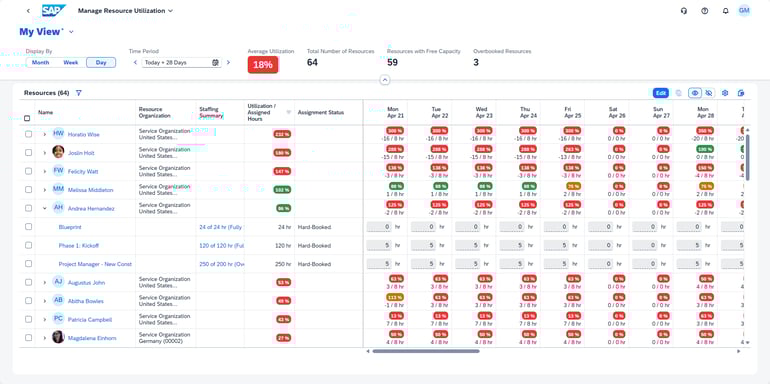Open the Patricia Campbell link
Screen dimensions: 770x384
click(90, 319)
